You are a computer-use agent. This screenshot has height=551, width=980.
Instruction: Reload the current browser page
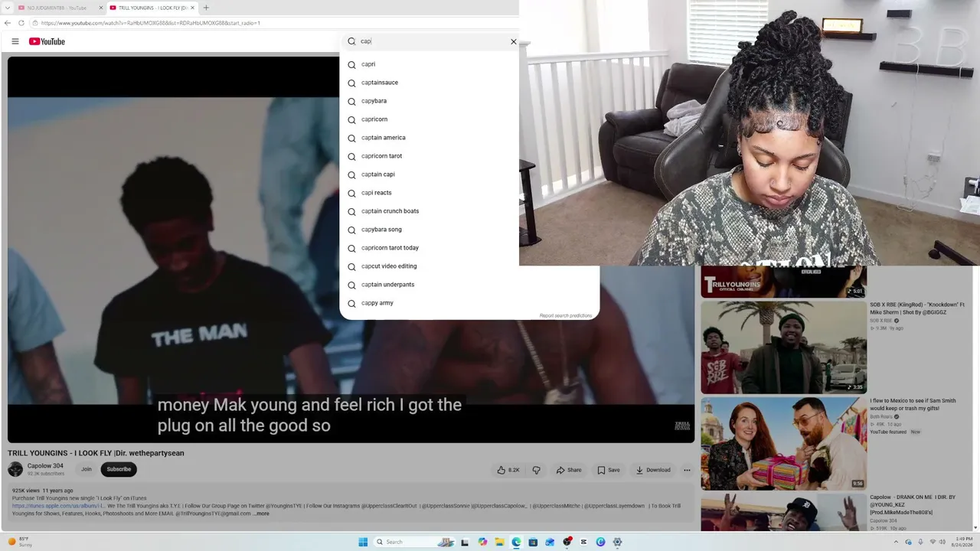click(21, 23)
